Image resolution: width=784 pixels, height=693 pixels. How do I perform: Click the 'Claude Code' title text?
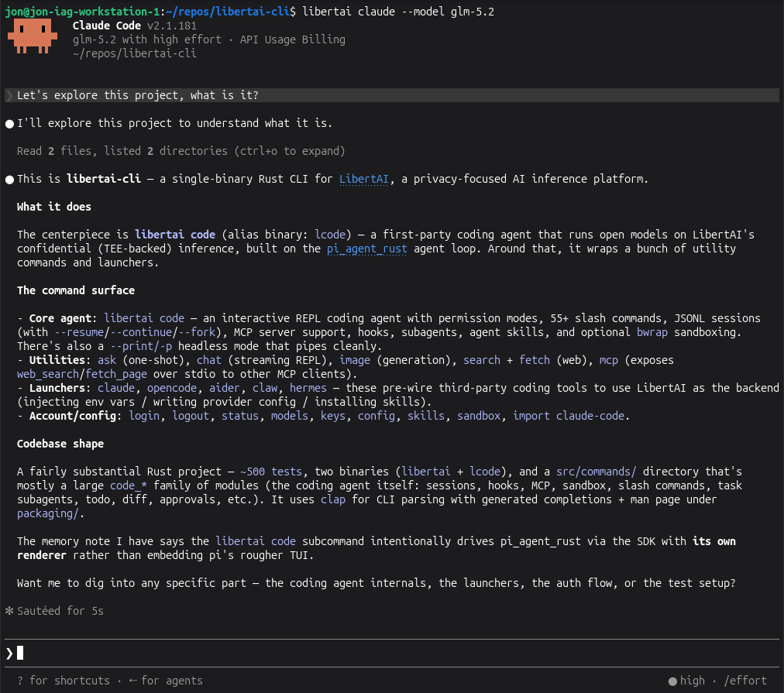tap(106, 26)
